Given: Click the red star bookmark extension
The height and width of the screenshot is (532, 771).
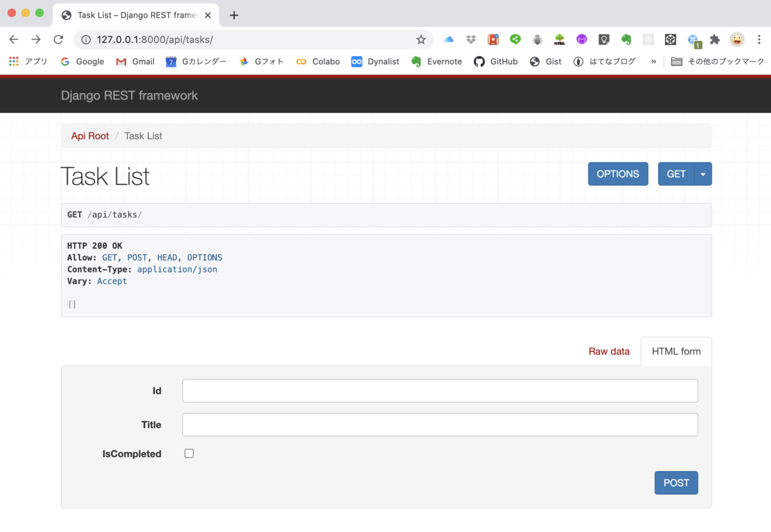Looking at the screenshot, I should click(493, 39).
